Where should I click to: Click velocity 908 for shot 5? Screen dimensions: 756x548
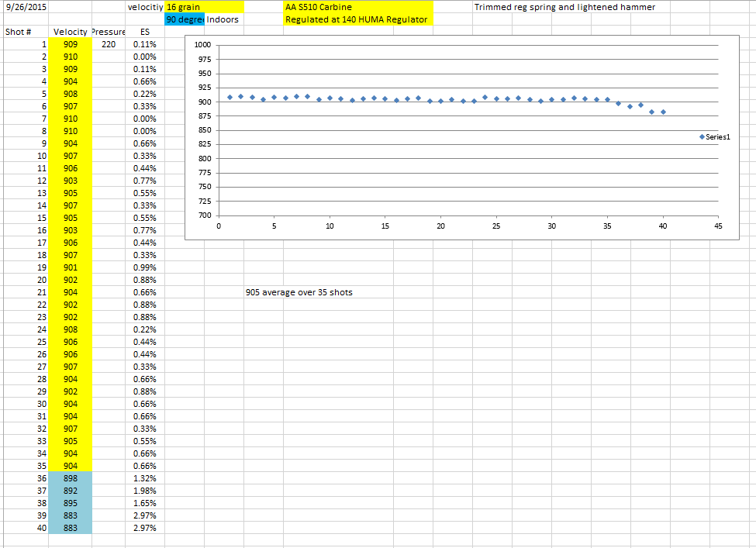tap(71, 94)
